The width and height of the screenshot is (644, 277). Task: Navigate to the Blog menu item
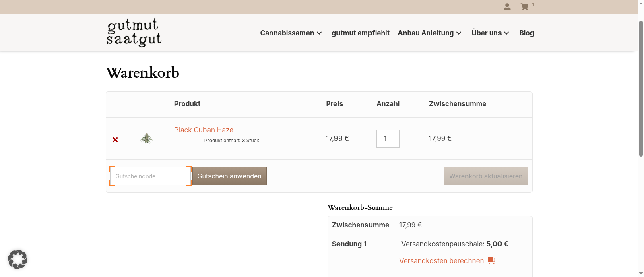(x=526, y=33)
